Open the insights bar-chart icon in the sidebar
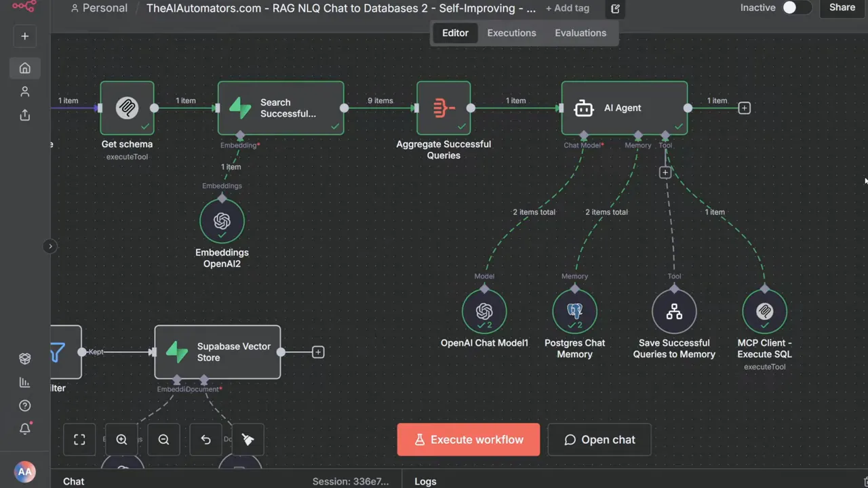 point(24,382)
